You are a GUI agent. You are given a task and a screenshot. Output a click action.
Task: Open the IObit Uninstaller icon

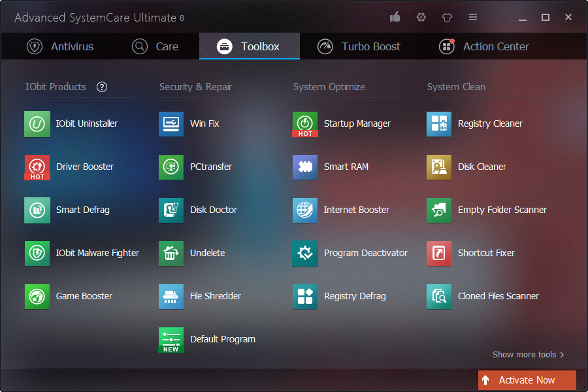click(x=37, y=123)
